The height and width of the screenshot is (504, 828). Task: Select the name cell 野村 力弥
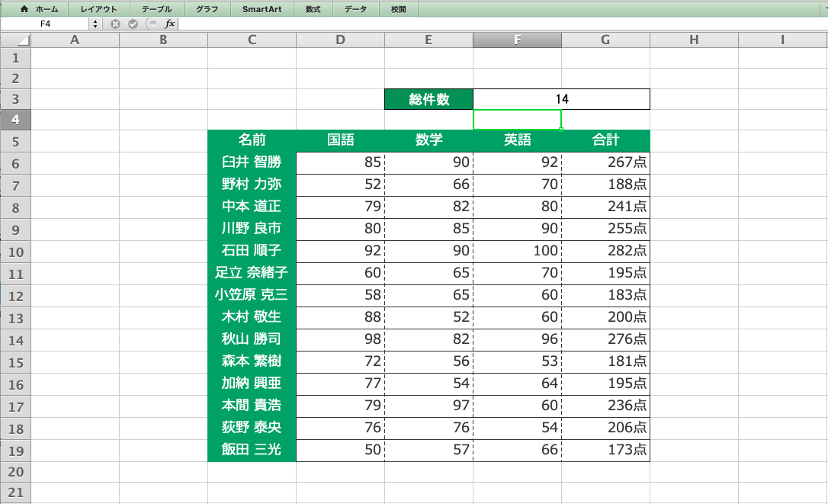252,185
